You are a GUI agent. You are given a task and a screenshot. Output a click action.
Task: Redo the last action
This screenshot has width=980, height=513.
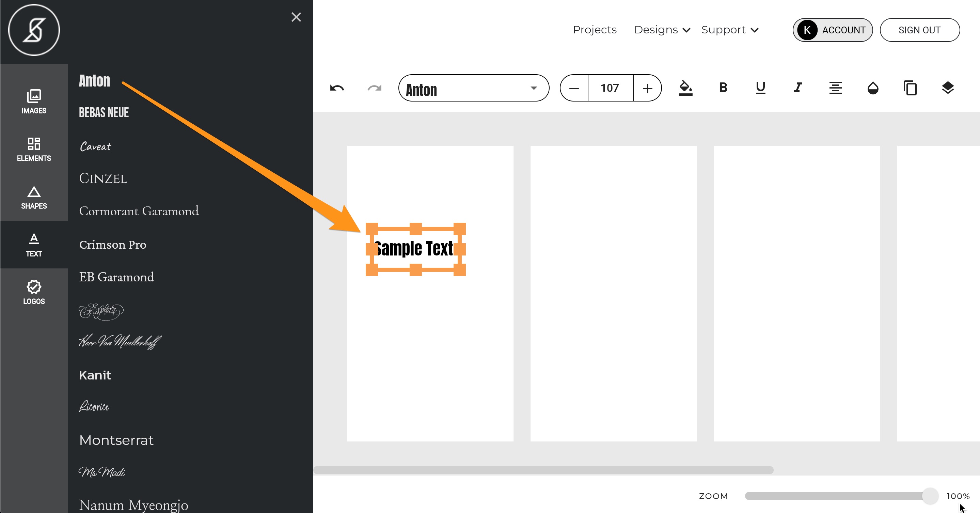[374, 88]
